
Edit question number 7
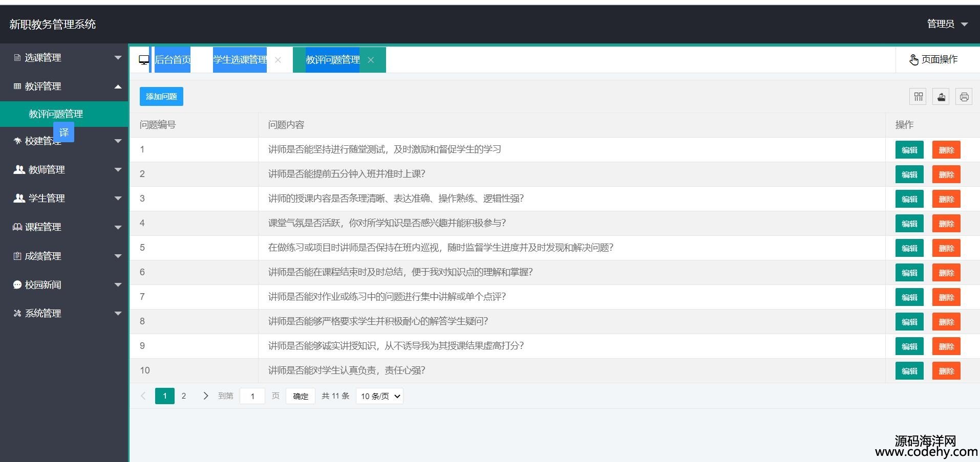[909, 297]
